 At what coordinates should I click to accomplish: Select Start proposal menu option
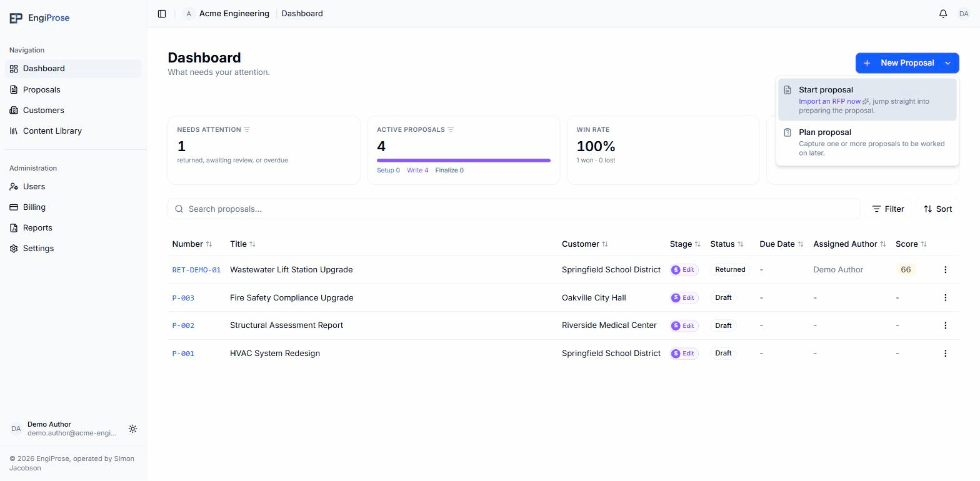click(x=867, y=100)
